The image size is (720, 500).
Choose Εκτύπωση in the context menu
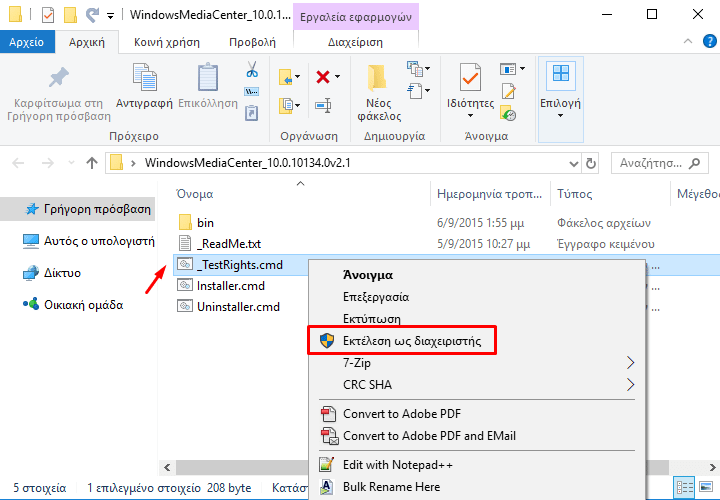pos(371,319)
